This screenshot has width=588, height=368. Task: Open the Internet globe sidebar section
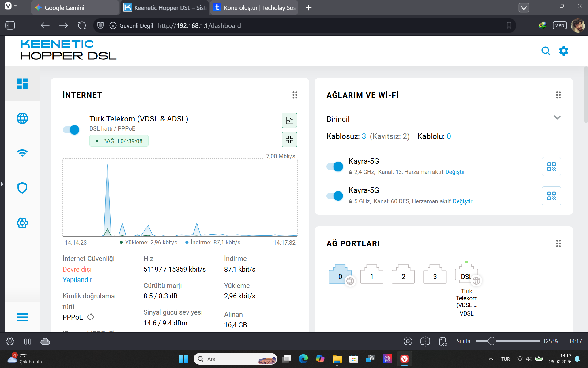[x=22, y=118]
